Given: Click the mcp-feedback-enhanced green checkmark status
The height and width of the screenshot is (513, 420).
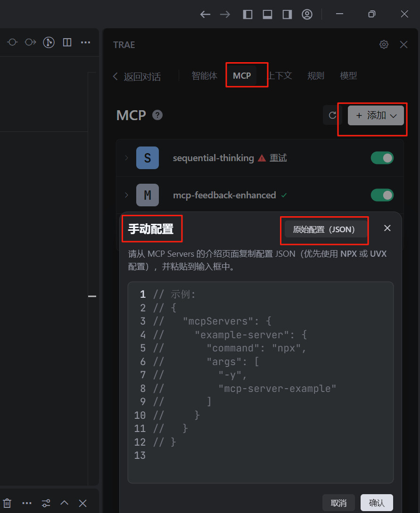Looking at the screenshot, I should pos(284,195).
